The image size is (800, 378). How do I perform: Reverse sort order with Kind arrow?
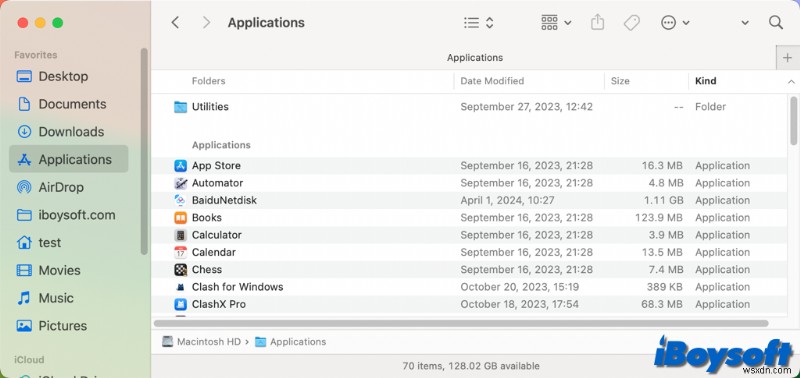click(x=791, y=81)
